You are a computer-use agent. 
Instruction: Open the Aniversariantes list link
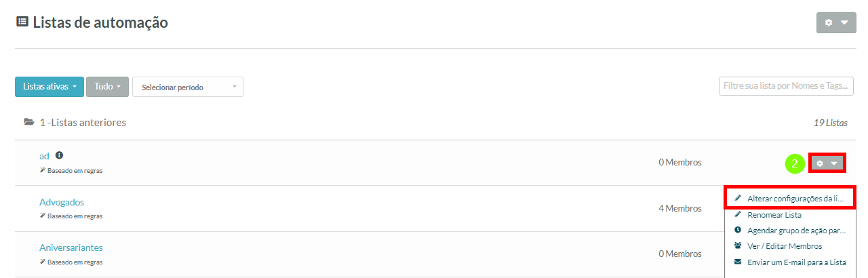click(x=71, y=247)
